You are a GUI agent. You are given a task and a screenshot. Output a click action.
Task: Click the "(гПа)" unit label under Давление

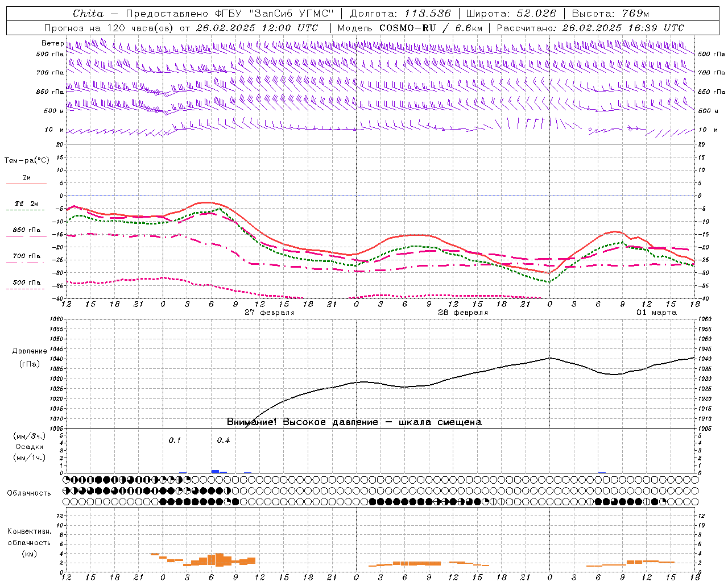[30, 364]
